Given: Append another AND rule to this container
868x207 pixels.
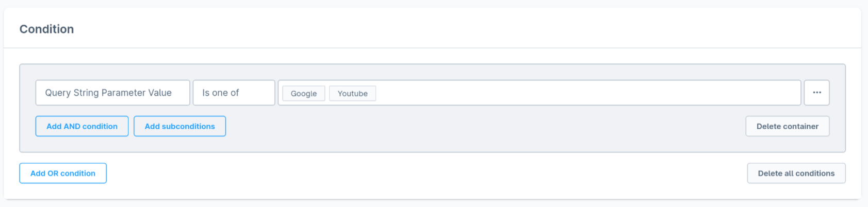Looking at the screenshot, I should tap(82, 126).
